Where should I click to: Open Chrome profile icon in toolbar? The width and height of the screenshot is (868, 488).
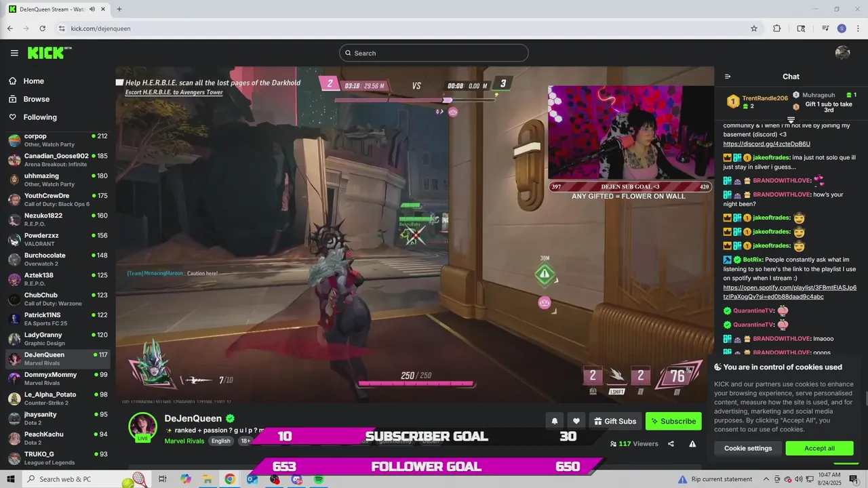pyautogui.click(x=842, y=28)
